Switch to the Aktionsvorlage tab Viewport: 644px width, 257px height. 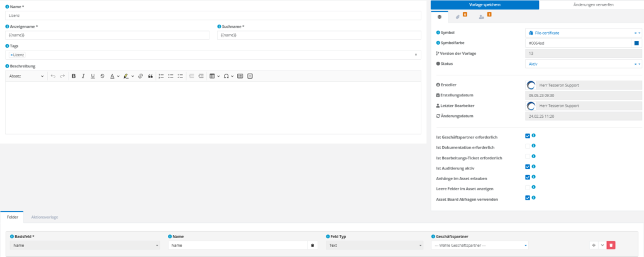[x=45, y=217]
